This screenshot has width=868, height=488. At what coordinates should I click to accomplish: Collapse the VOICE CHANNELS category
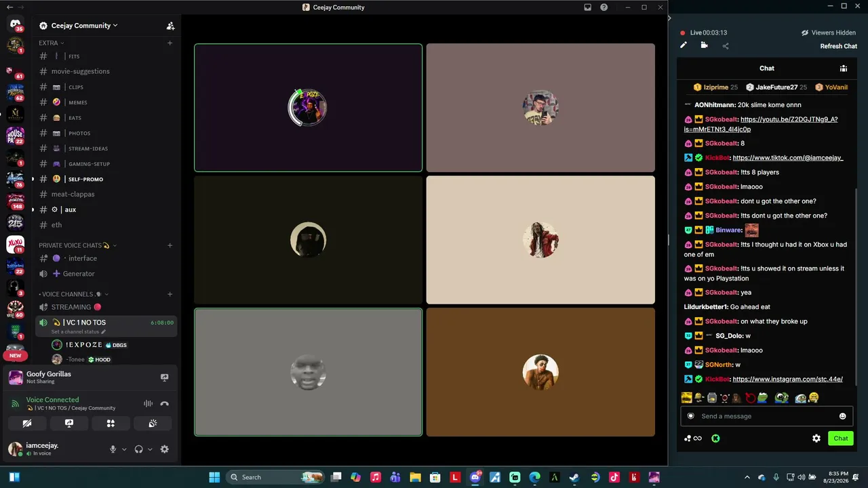coord(74,294)
